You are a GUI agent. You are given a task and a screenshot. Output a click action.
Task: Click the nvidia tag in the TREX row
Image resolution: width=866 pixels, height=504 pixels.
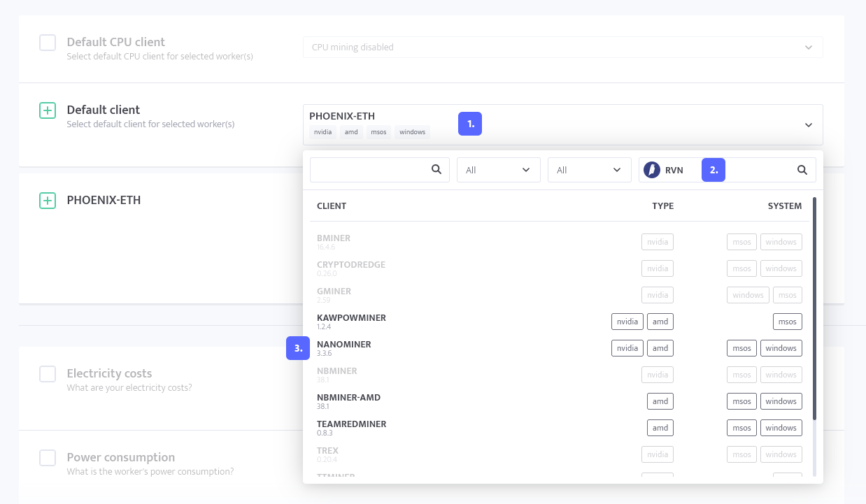[658, 454]
